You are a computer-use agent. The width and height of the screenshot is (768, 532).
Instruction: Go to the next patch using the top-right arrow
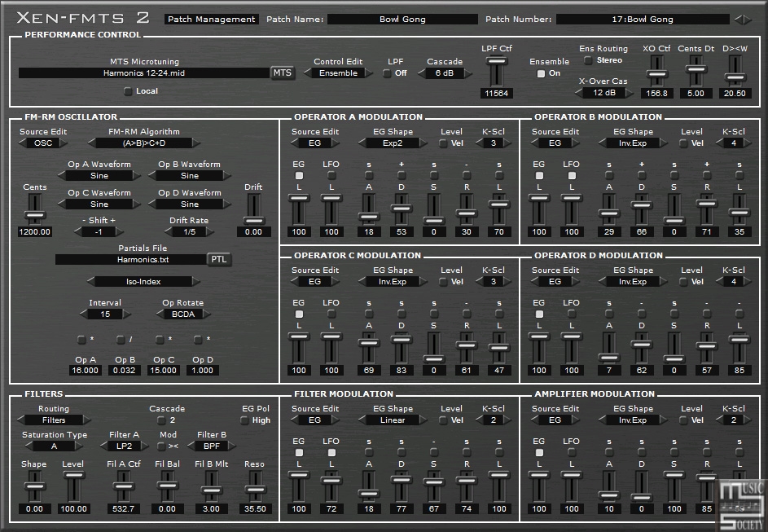(748, 19)
